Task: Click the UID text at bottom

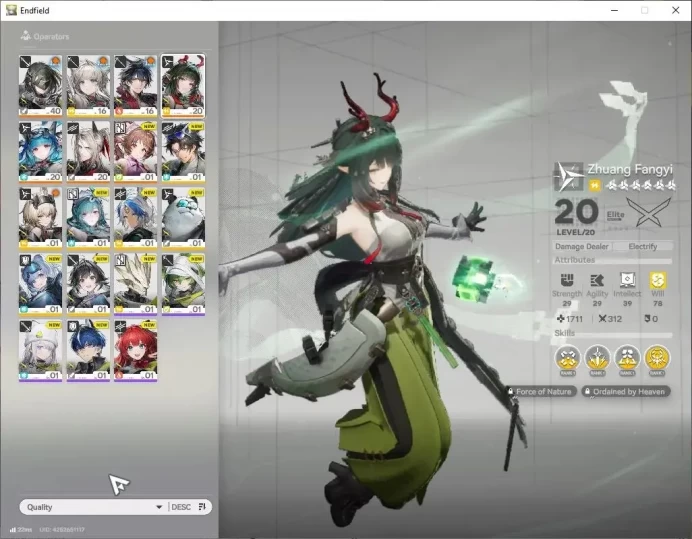Action: (62, 530)
